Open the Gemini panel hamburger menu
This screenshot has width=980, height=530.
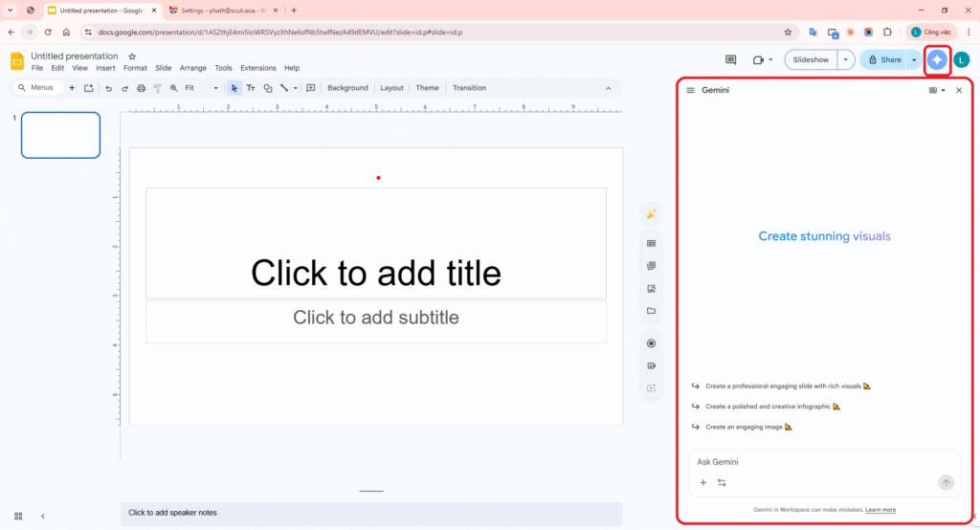pos(690,90)
